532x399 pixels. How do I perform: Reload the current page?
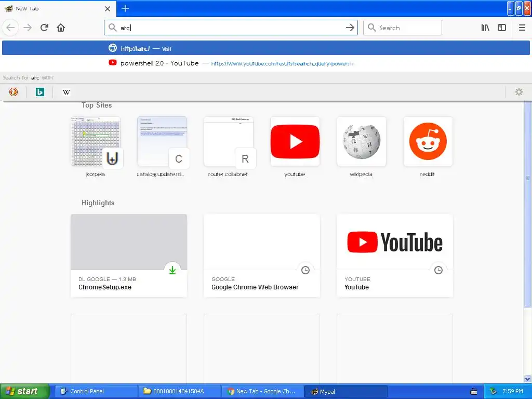45,28
